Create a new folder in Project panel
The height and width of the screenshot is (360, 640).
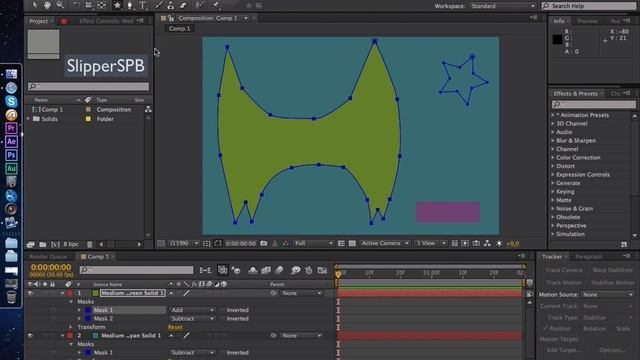[x=42, y=244]
